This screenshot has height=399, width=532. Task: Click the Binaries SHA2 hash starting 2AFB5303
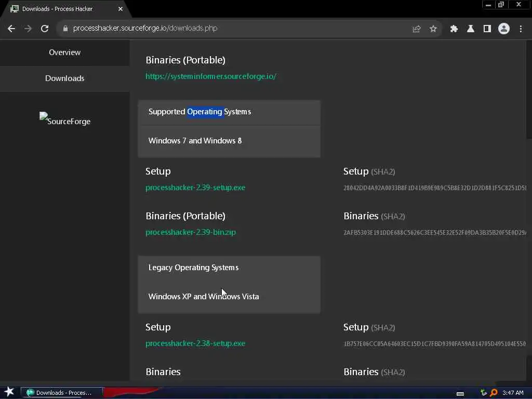[435, 233]
